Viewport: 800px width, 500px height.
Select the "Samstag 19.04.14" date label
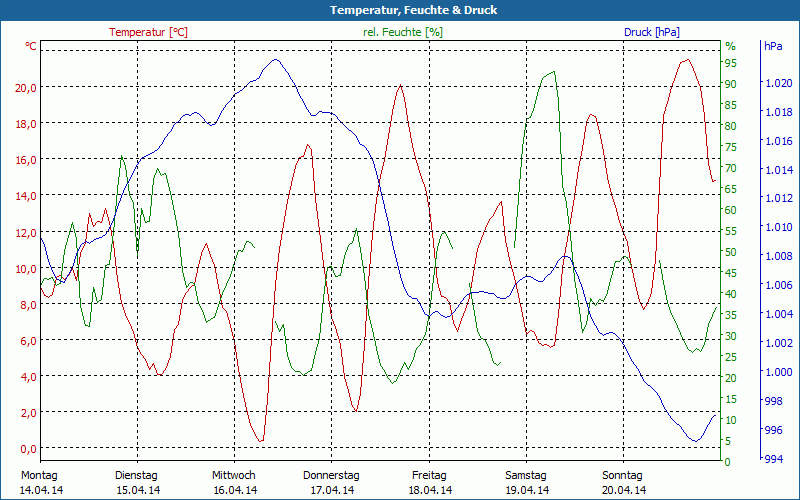click(526, 482)
